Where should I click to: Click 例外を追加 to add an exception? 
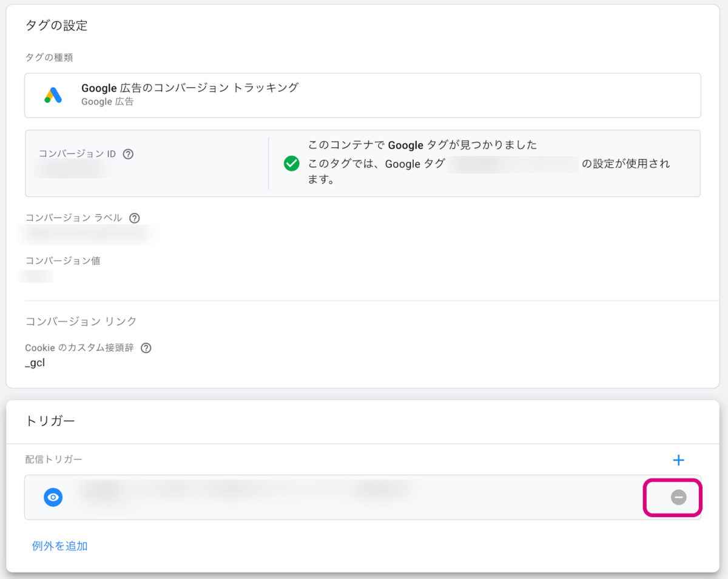59,546
